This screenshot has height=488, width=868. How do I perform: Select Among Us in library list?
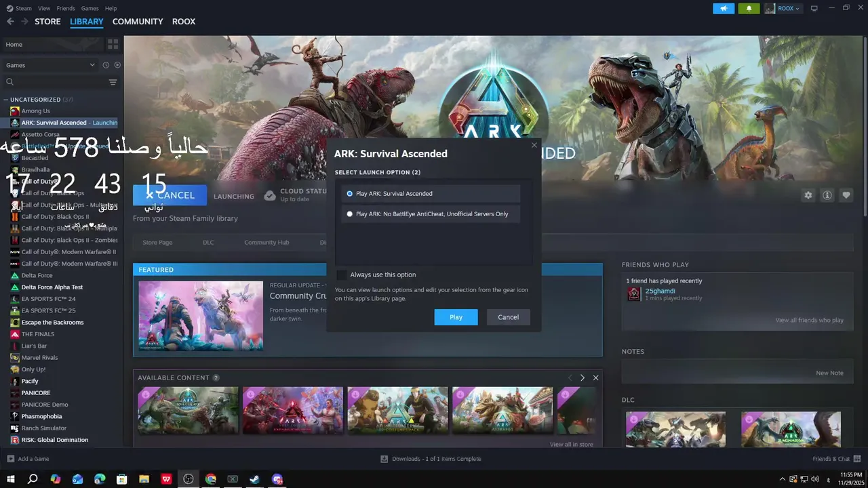tap(35, 111)
